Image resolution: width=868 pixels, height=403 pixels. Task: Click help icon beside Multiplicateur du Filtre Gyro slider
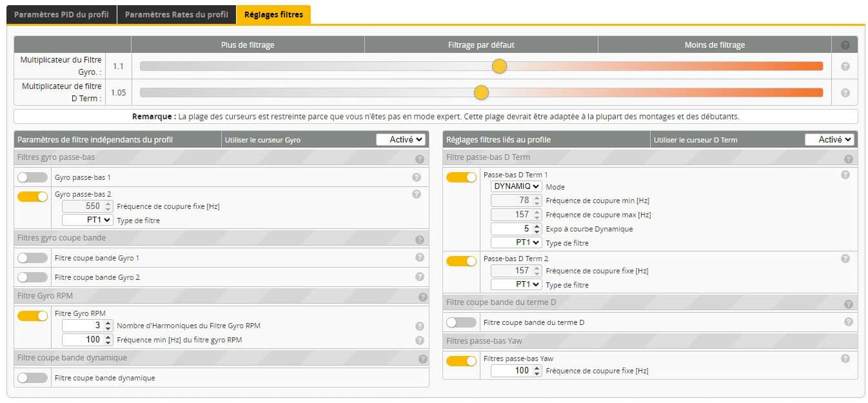845,66
